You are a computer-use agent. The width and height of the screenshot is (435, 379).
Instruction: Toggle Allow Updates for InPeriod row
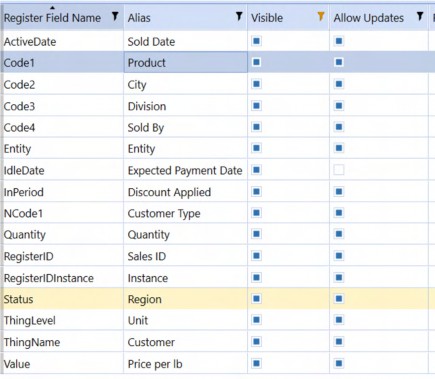tap(339, 192)
